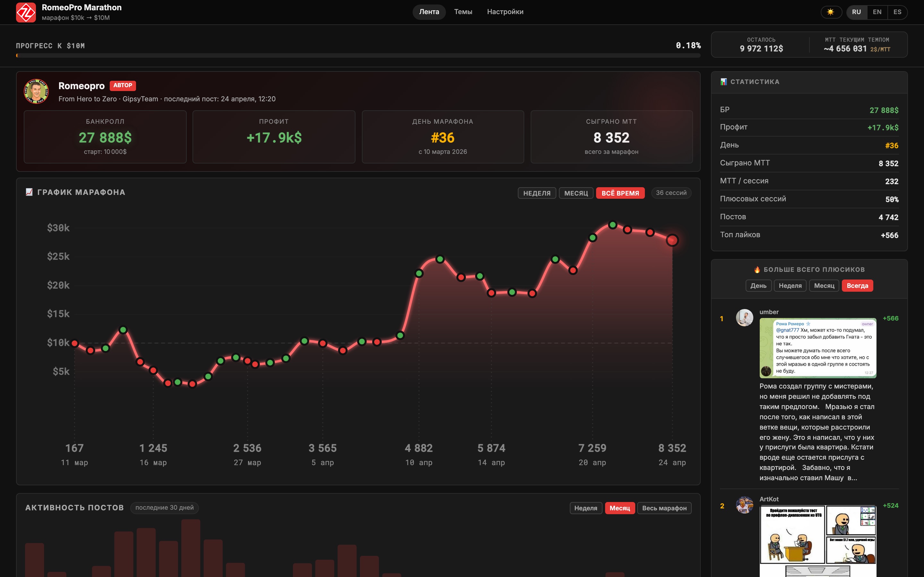Screen dimensions: 924x577
Task: Click the RomeoPro Marathon logo icon
Action: [26, 12]
